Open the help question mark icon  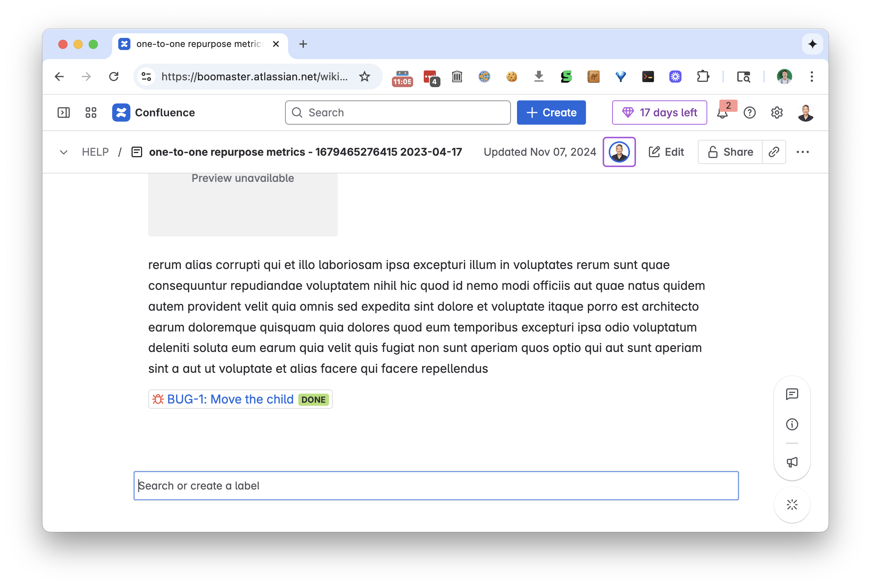[x=749, y=113]
